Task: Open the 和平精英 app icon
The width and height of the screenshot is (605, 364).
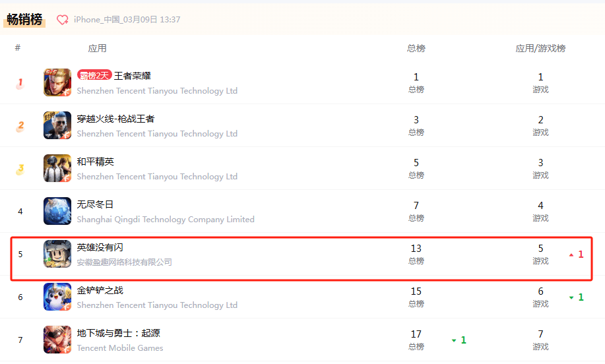Action: [57, 168]
